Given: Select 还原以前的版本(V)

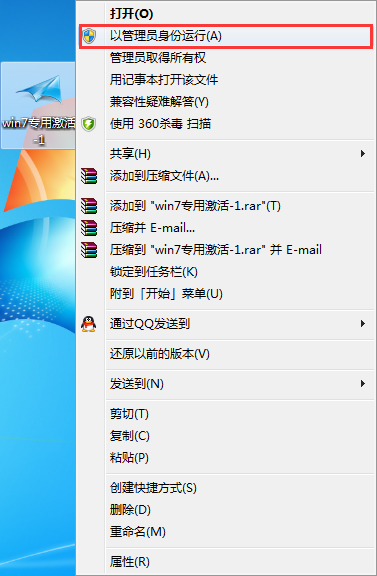Looking at the screenshot, I should [226, 354].
